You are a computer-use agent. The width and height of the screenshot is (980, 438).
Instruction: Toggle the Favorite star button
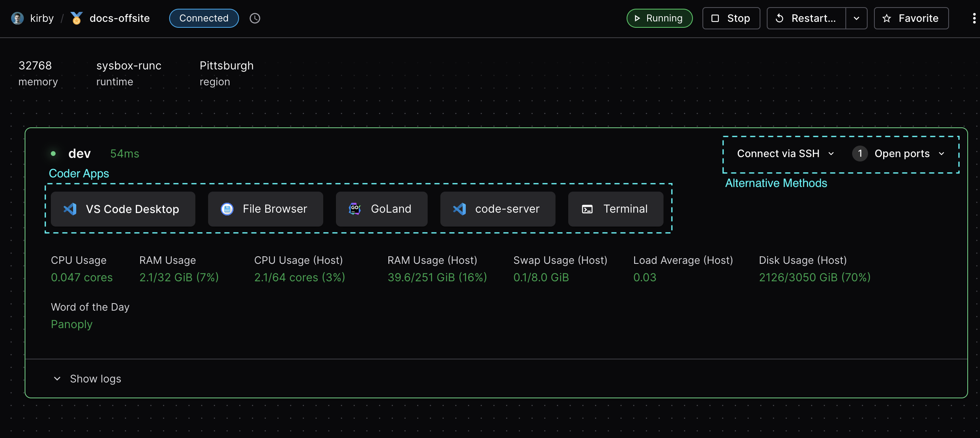911,18
